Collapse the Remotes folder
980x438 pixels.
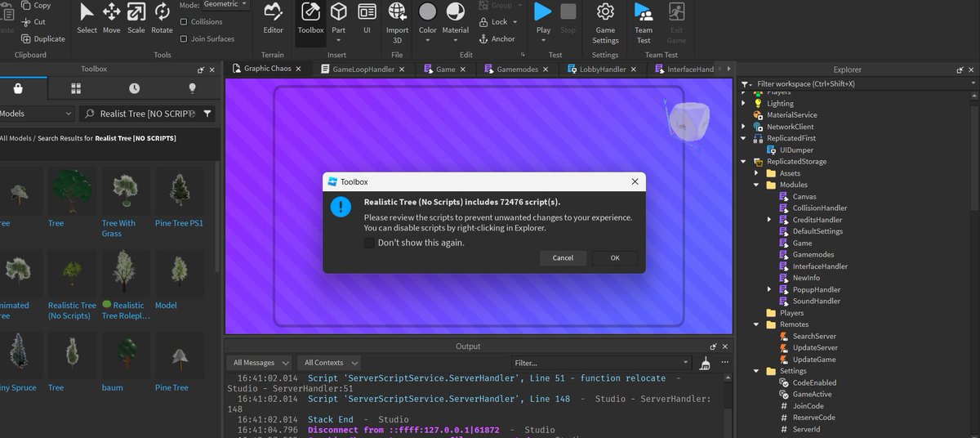click(x=756, y=324)
